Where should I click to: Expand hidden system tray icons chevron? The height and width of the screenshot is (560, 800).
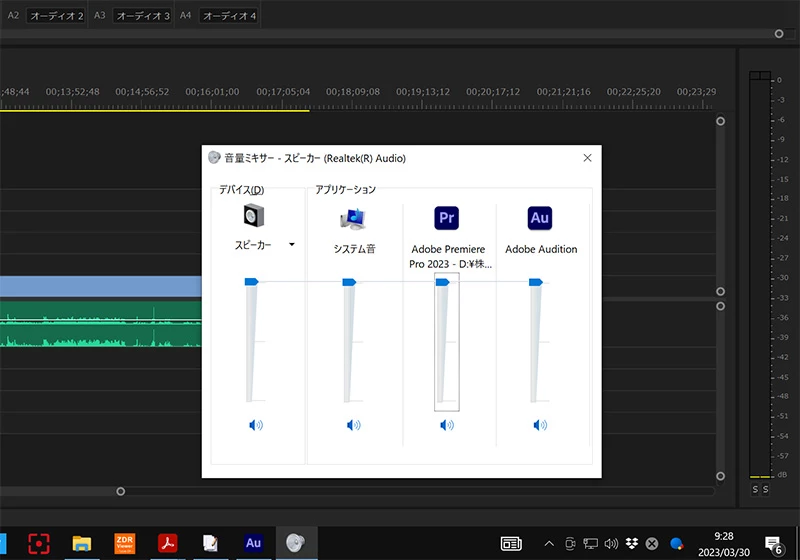pyautogui.click(x=549, y=544)
